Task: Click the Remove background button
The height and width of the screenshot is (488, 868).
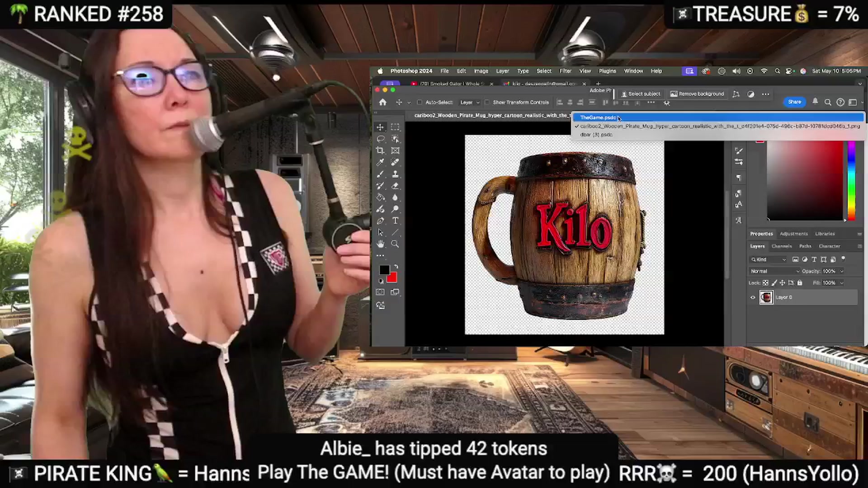Action: (x=697, y=94)
